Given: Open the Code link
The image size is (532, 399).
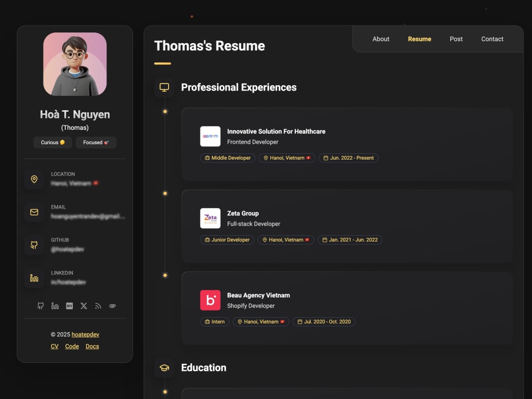Looking at the screenshot, I should coord(72,346).
